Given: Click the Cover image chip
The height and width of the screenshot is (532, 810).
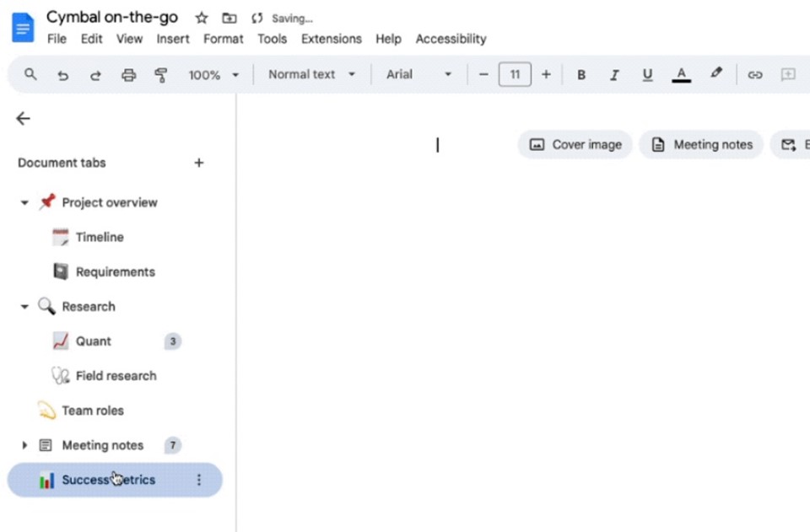Looking at the screenshot, I should point(575,145).
